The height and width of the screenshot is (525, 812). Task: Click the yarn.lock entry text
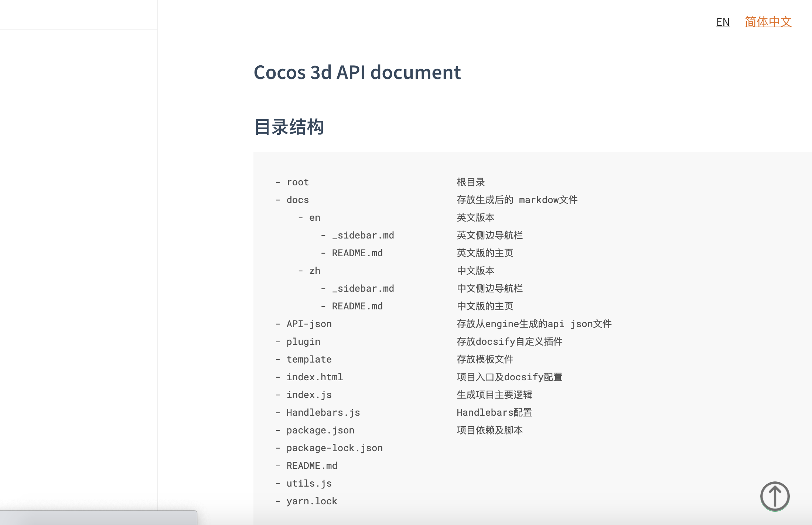pyautogui.click(x=311, y=501)
